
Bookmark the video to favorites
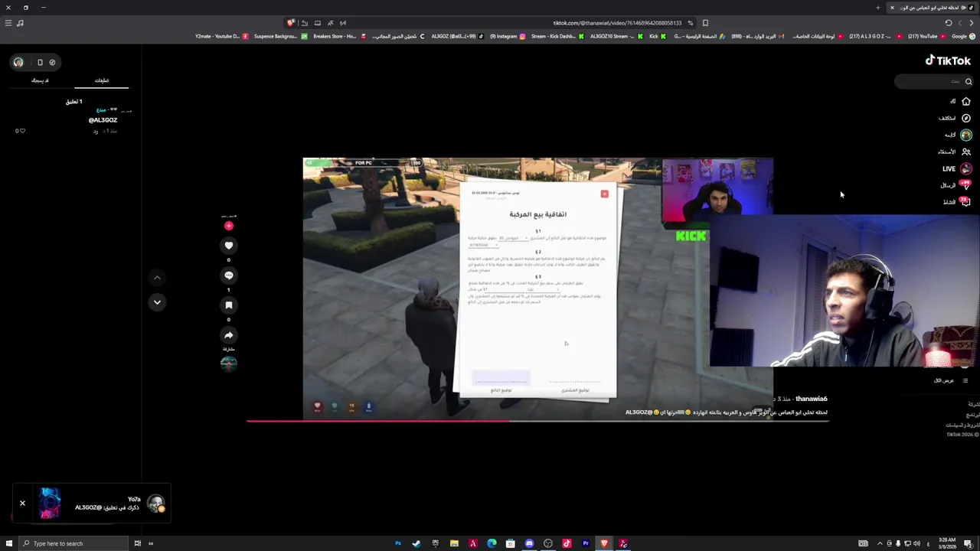point(228,305)
